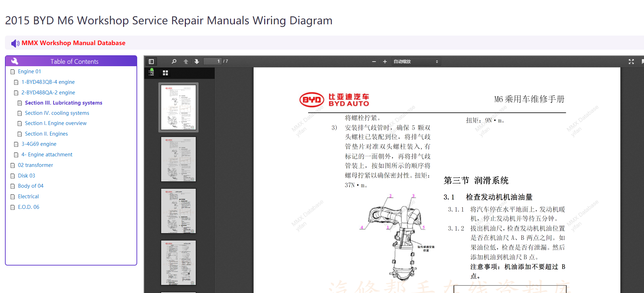Select the page 3 thumbnail
This screenshot has height=293, width=644.
pyautogui.click(x=178, y=211)
